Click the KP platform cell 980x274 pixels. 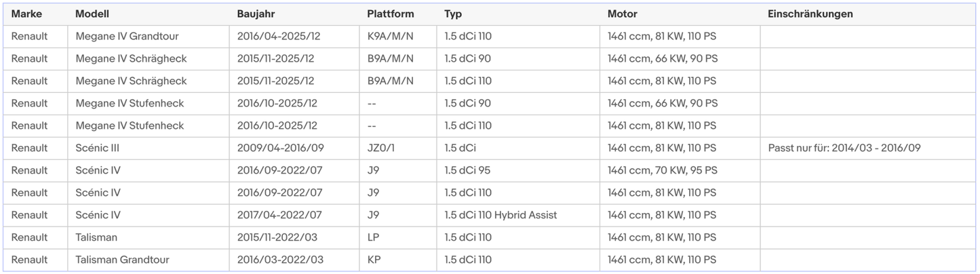click(373, 260)
